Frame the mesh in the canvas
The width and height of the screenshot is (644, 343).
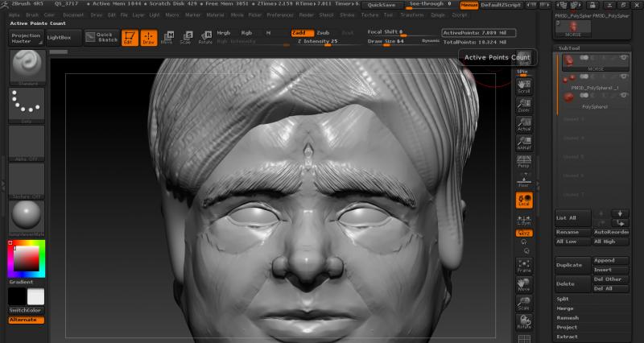click(524, 266)
